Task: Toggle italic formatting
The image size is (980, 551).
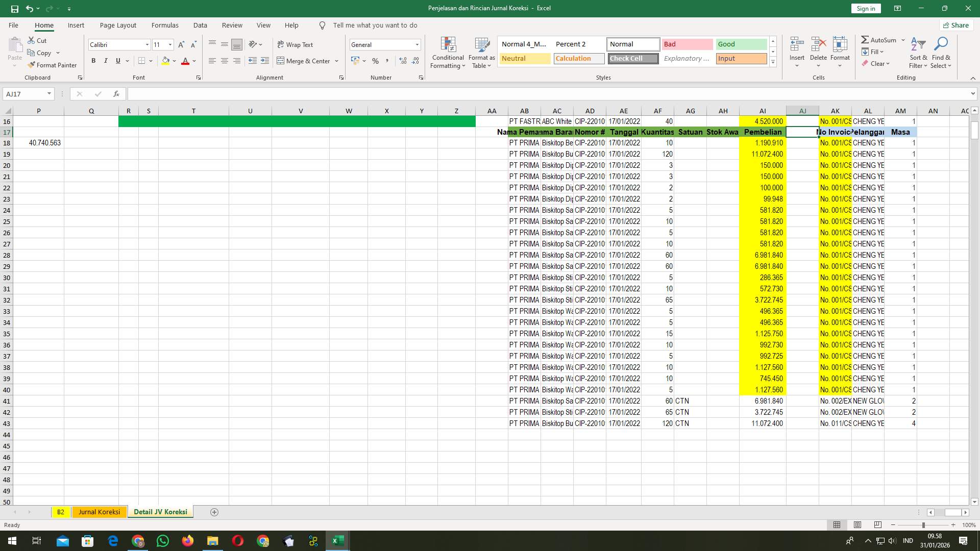Action: click(x=106, y=61)
